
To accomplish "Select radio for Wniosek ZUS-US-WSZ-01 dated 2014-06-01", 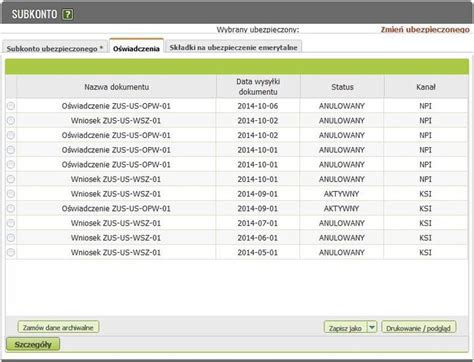I will 11,238.
